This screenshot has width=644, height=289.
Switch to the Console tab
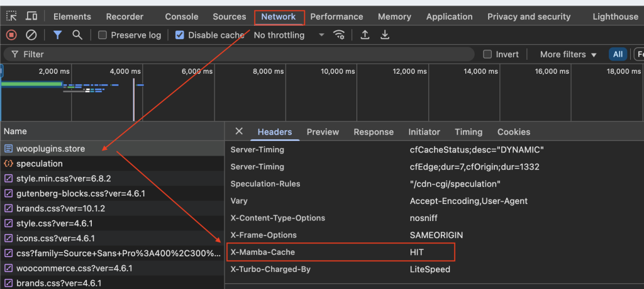tap(180, 16)
